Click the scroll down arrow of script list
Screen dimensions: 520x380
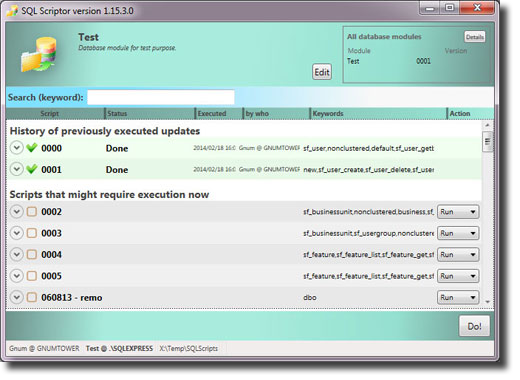(x=487, y=302)
